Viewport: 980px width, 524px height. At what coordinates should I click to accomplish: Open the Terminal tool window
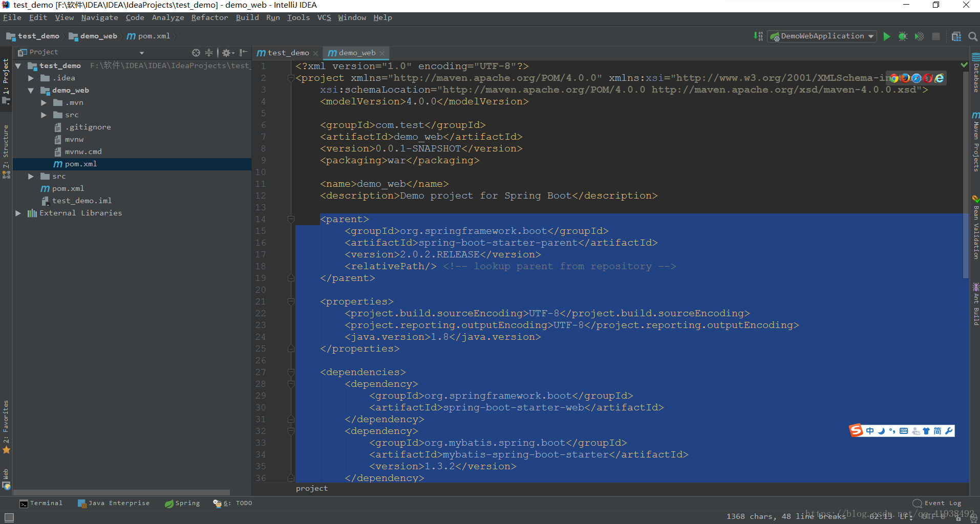41,504
